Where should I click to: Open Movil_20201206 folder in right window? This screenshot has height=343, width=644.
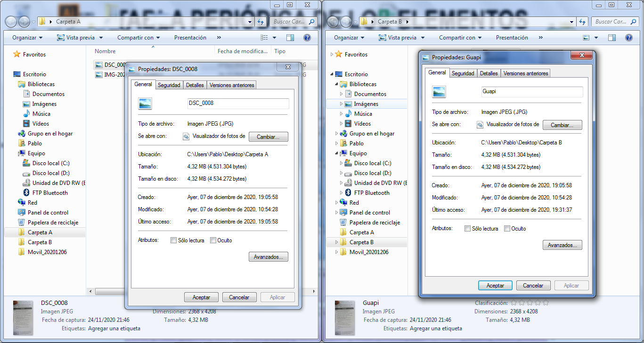pos(368,252)
